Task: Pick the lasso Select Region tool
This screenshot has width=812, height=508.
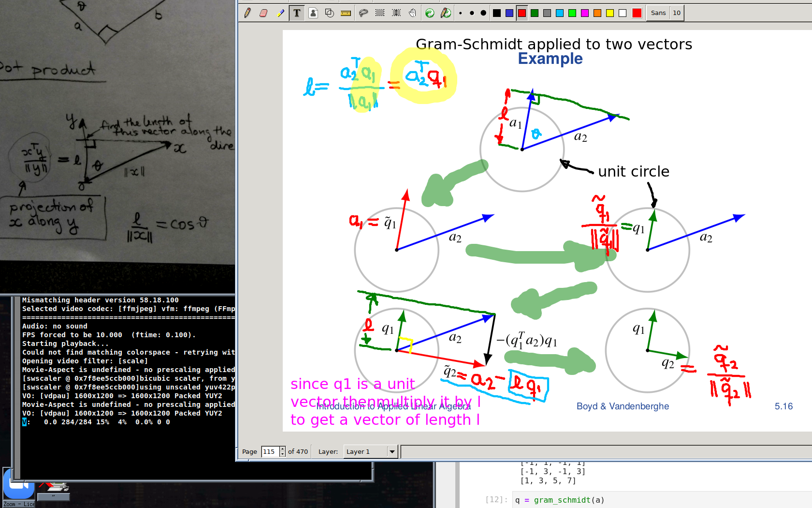Action: point(363,13)
